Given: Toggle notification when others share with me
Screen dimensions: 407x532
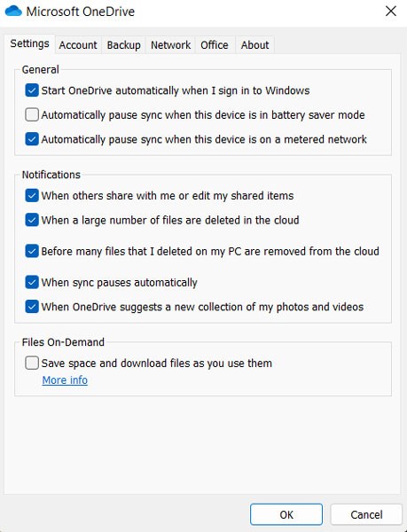Looking at the screenshot, I should (x=32, y=196).
